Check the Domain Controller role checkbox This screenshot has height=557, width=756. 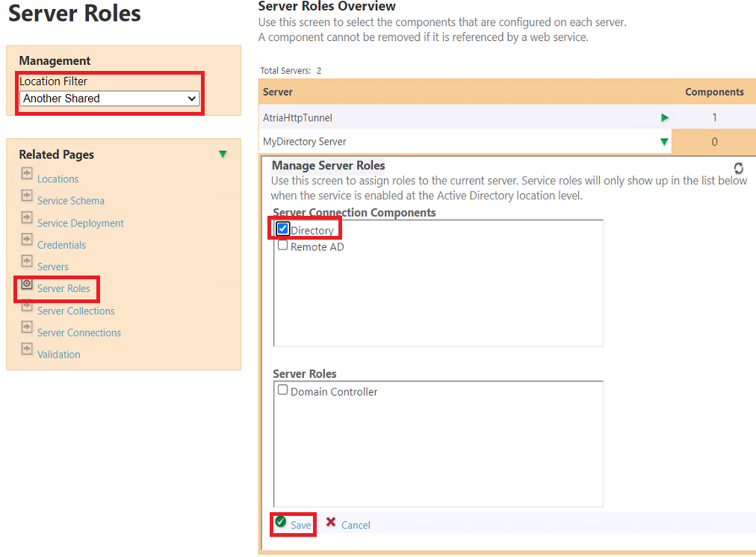click(283, 390)
